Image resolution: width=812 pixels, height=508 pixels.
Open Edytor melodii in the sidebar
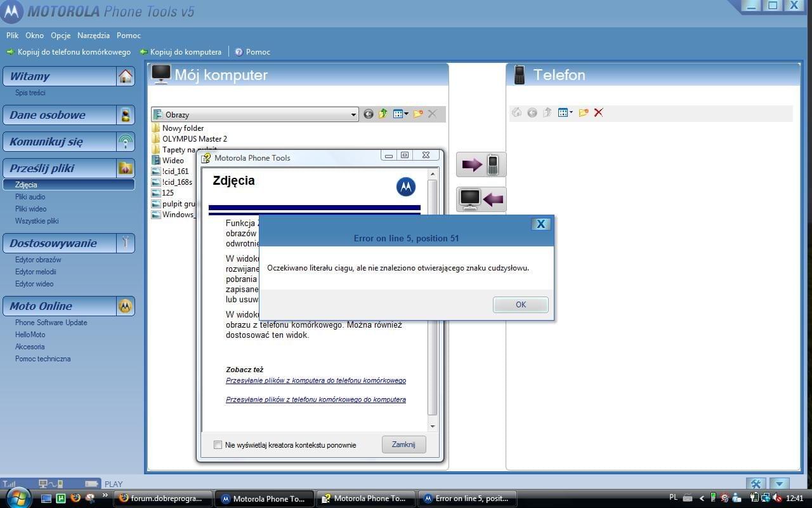[36, 272]
